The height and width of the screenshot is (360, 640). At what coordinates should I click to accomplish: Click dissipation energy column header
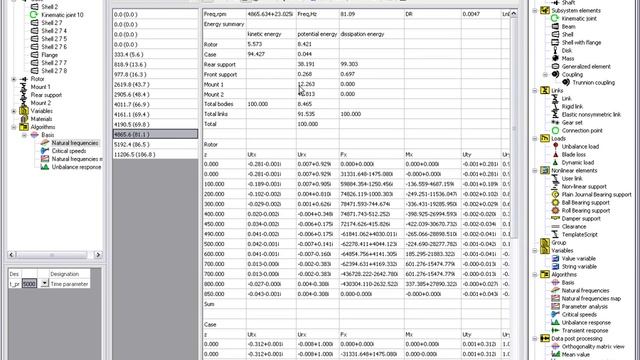click(362, 34)
